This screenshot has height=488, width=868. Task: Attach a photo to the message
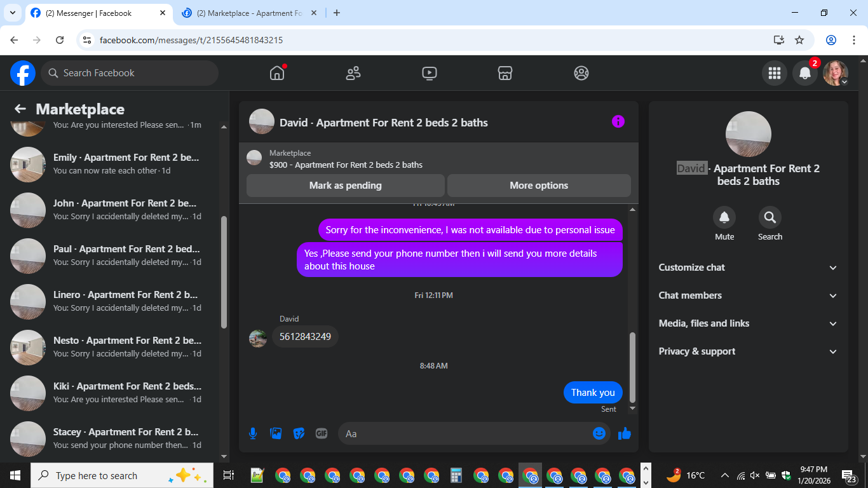click(276, 433)
